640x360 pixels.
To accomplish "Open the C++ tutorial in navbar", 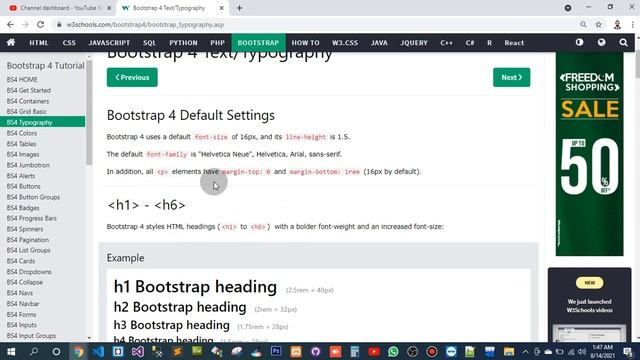I will (447, 42).
